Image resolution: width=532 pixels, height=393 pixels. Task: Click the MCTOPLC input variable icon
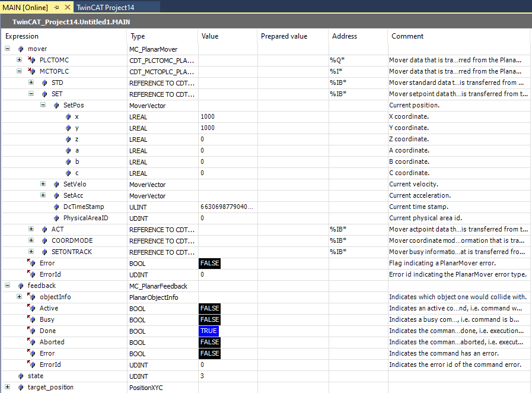point(31,71)
